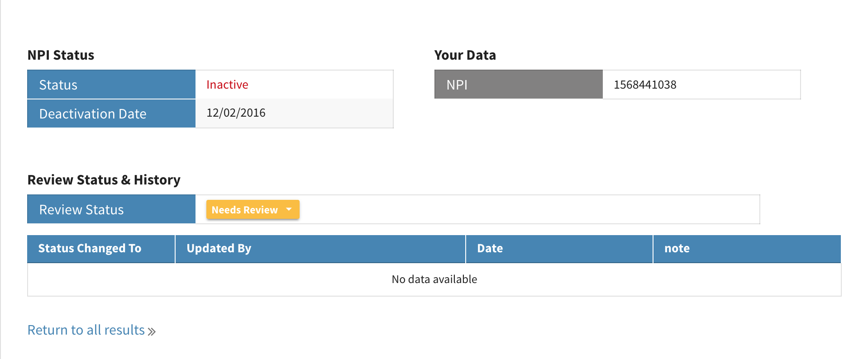Click the Updated By column header
The width and height of the screenshot is (868, 359).
click(x=219, y=248)
